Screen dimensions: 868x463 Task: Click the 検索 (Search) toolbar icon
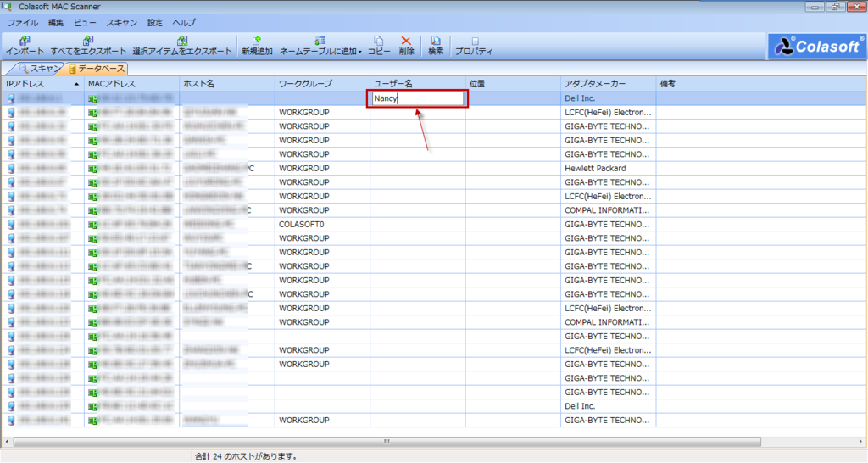[x=436, y=46]
